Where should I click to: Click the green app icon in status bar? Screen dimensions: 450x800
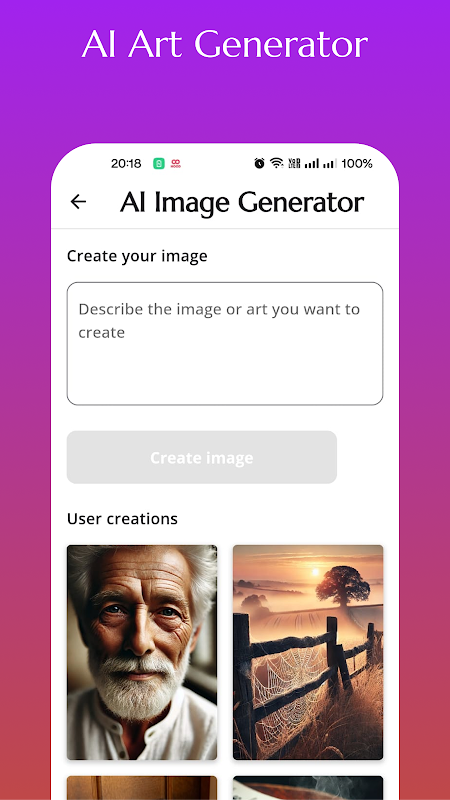[x=159, y=164]
